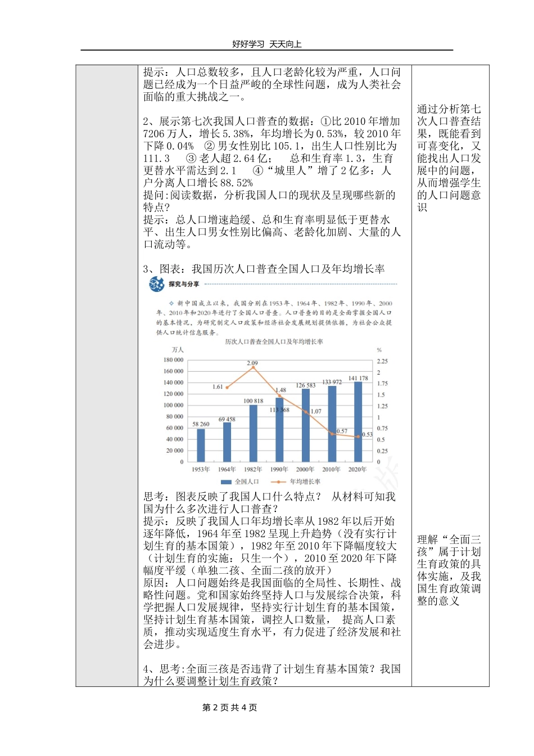The width and height of the screenshot is (534, 756).
Task: Click the right axis tick 2.25
Action: (382, 361)
